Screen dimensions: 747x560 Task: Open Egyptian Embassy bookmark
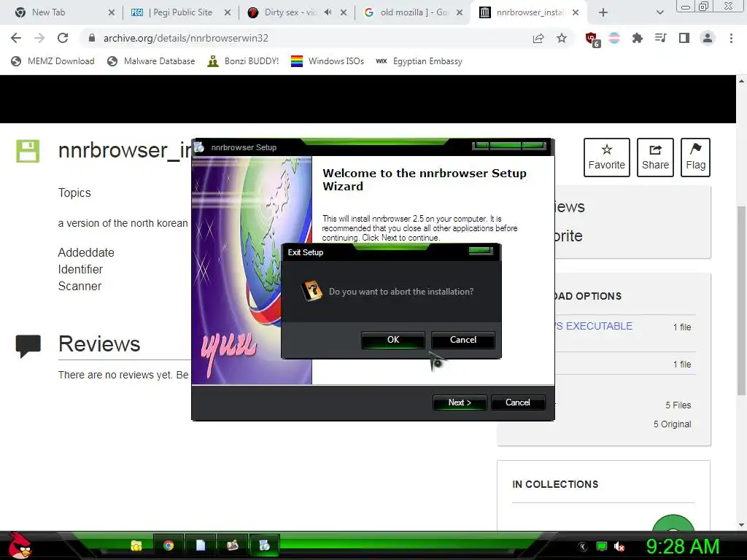coord(419,61)
